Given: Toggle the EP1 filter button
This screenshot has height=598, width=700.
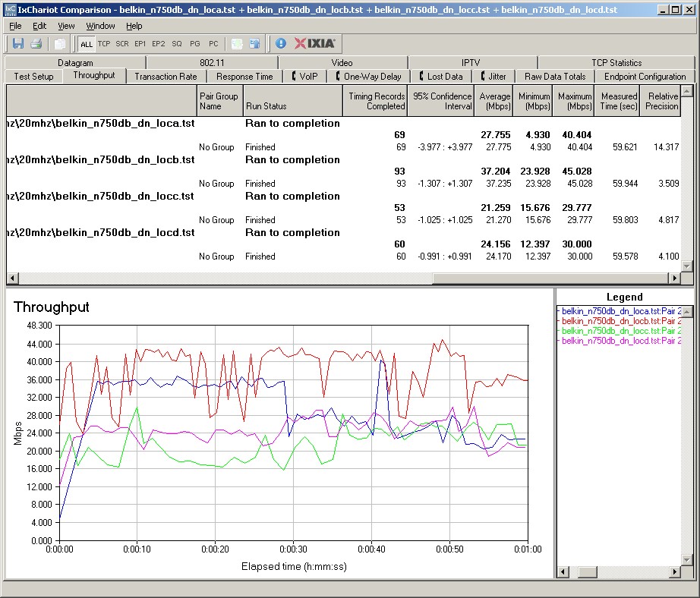Looking at the screenshot, I should [140, 44].
